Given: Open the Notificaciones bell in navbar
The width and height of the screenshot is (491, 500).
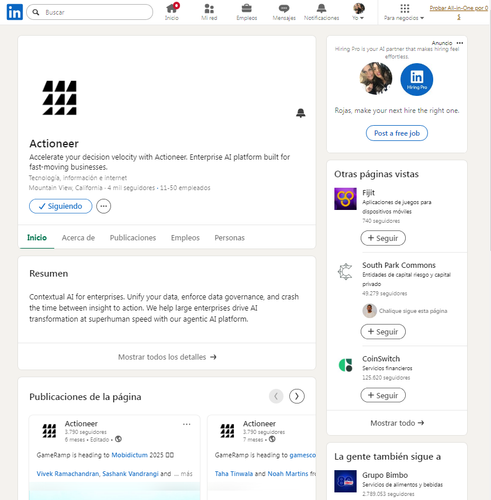Looking at the screenshot, I should point(321,12).
